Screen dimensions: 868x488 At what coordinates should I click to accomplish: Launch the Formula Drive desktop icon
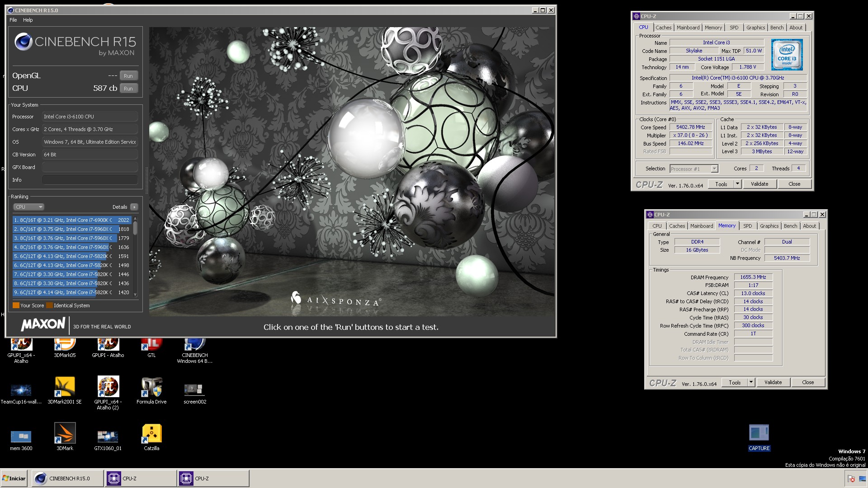coord(151,391)
